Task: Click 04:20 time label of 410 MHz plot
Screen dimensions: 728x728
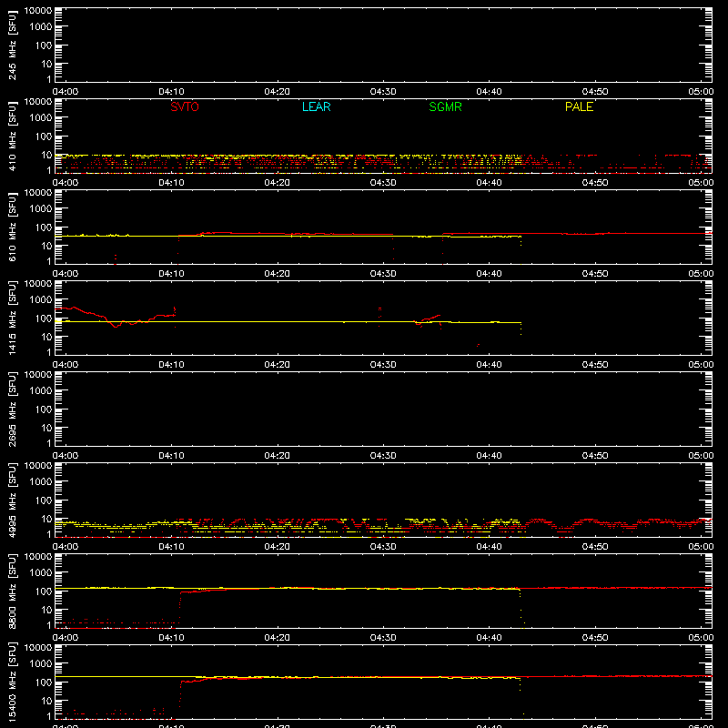Action: 278,183
